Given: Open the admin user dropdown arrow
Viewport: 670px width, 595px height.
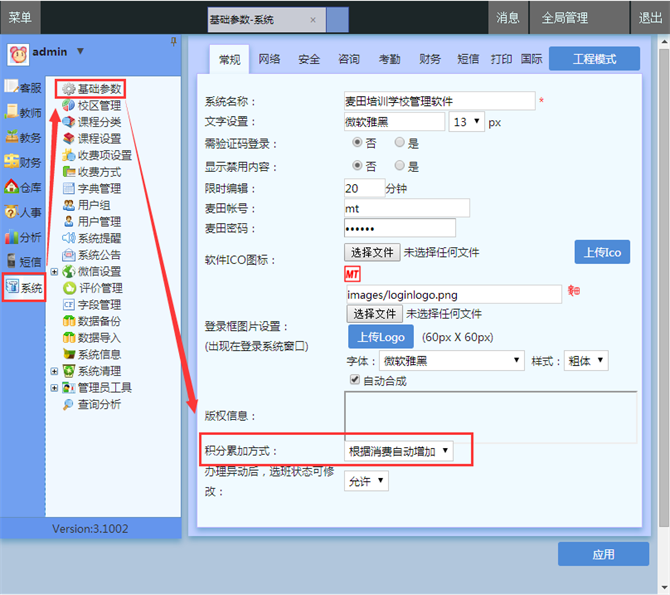Looking at the screenshot, I should 80,51.
